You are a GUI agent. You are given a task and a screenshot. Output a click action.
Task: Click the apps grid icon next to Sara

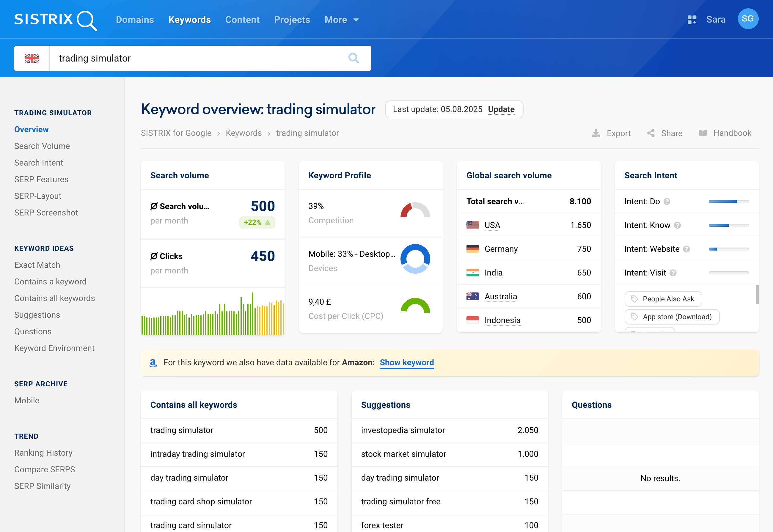point(692,19)
